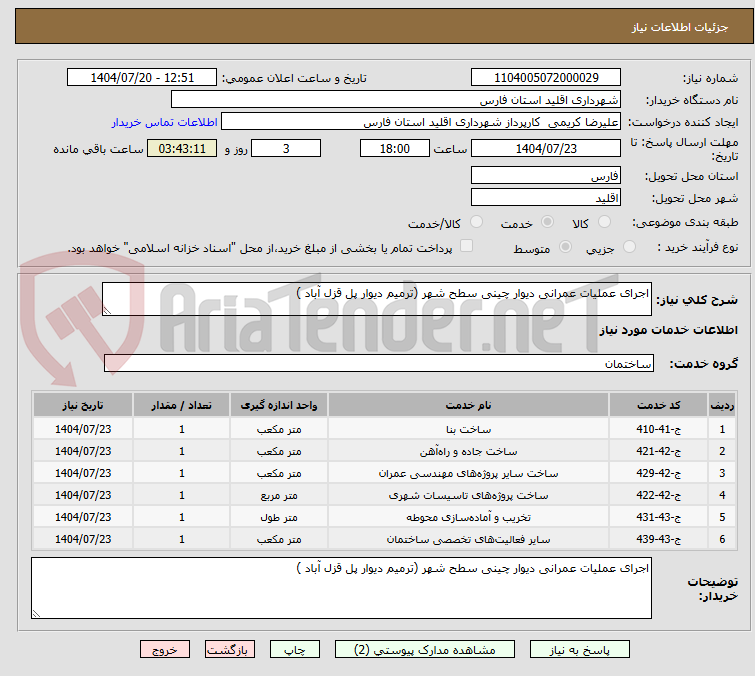Click the نام خدمت column header
Viewport: 755px width, 676px height.
pyautogui.click(x=469, y=405)
